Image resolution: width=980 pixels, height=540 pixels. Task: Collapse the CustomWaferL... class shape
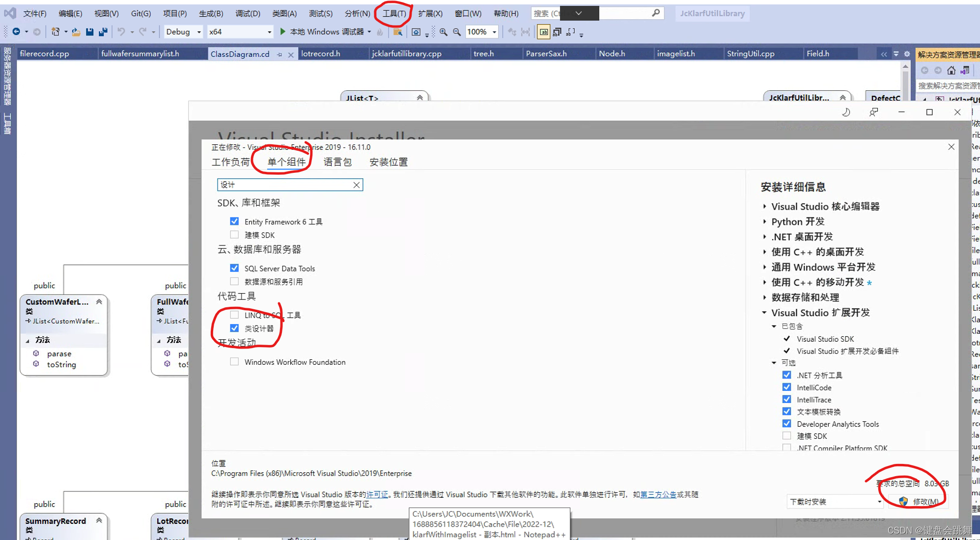(99, 302)
